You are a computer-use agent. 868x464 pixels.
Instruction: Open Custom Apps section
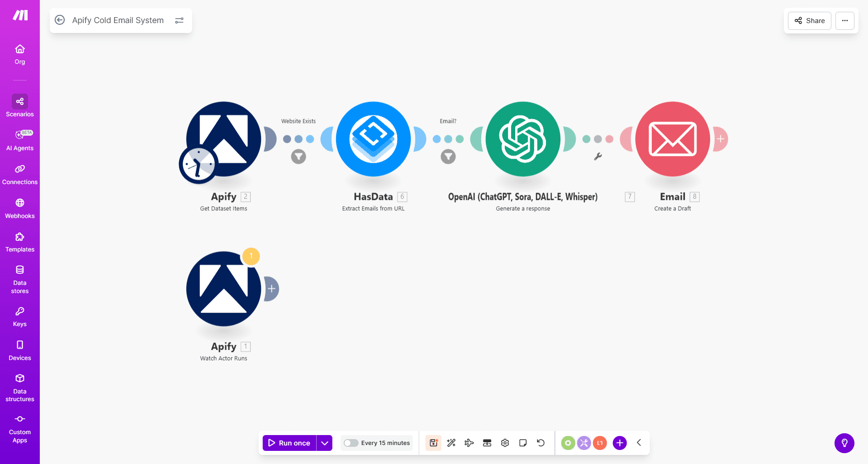pyautogui.click(x=20, y=429)
